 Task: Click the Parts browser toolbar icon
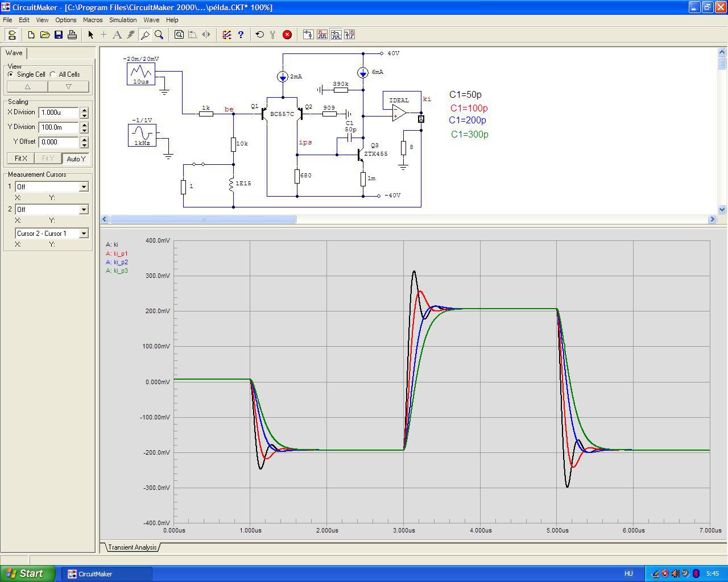click(308, 35)
